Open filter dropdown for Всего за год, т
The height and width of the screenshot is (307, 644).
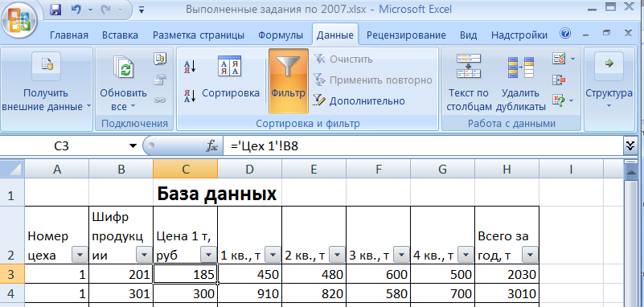click(x=530, y=256)
